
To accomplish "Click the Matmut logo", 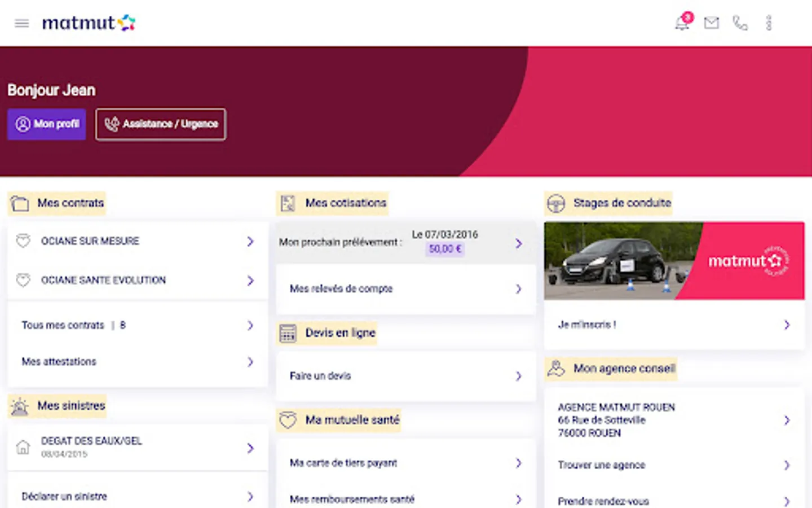I will 89,23.
